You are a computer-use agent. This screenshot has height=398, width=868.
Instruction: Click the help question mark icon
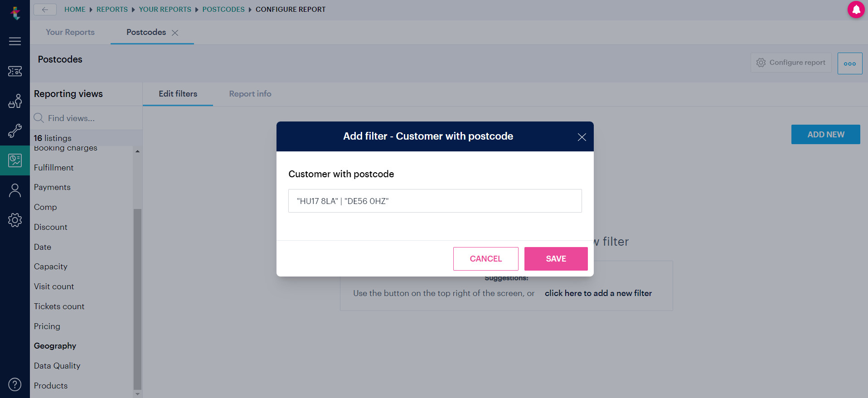pos(15,384)
